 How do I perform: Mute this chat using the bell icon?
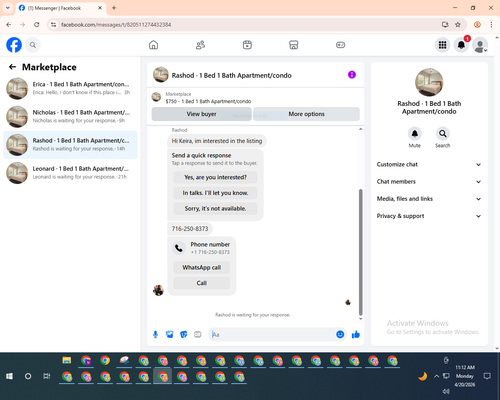(414, 134)
